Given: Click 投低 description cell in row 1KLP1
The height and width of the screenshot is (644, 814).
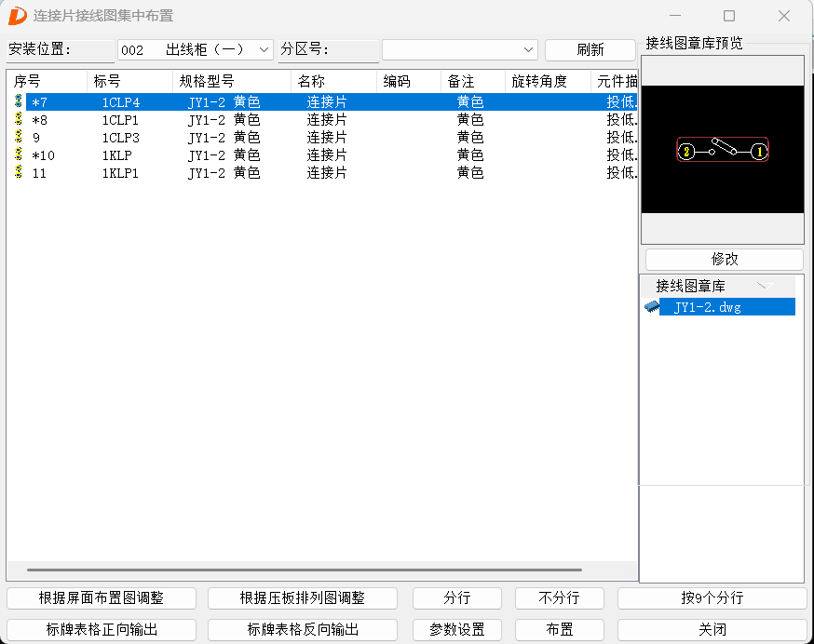Looking at the screenshot, I should click(621, 173).
